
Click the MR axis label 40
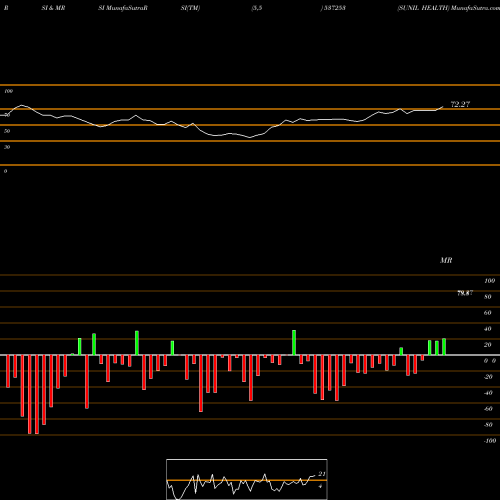[487, 329]
